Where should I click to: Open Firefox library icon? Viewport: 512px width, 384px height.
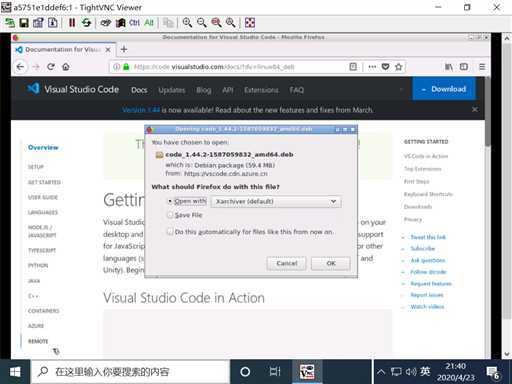click(x=449, y=67)
